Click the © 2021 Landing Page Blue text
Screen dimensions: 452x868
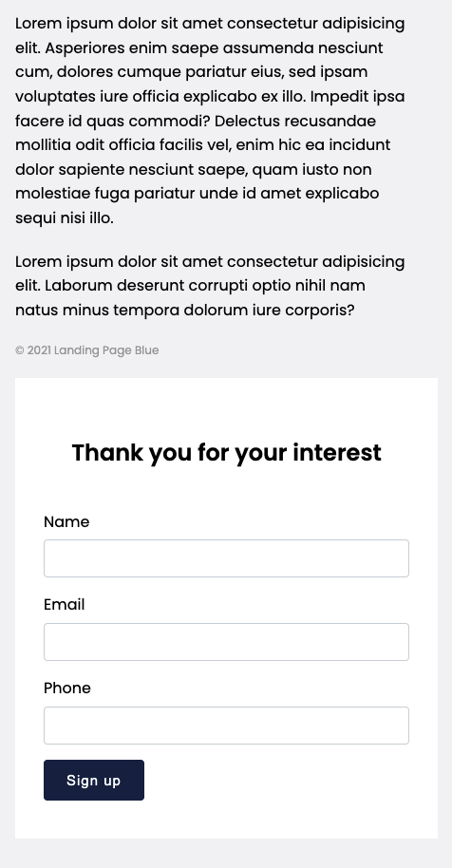tap(86, 350)
